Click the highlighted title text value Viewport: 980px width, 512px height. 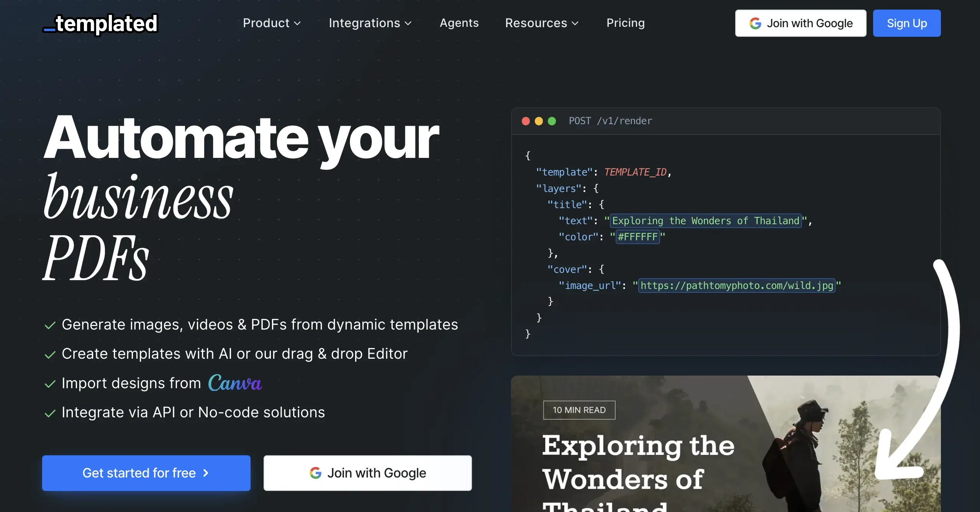coord(706,221)
